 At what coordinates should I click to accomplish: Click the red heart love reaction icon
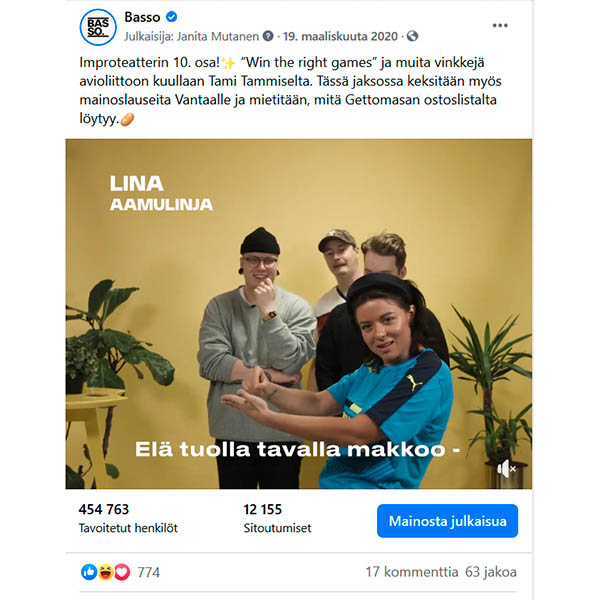[122, 572]
